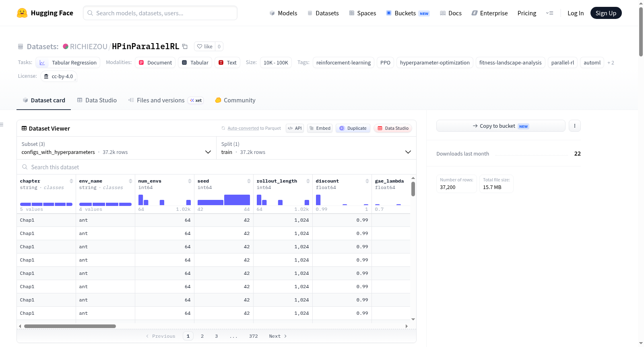Focus the models and datasets search box
The height and width of the screenshot is (347, 644).
click(160, 13)
